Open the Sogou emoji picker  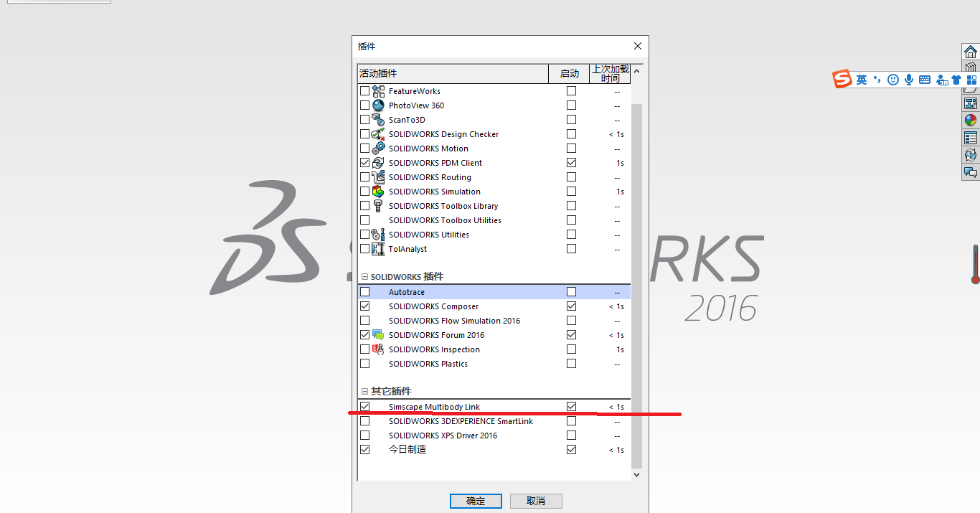(892, 80)
